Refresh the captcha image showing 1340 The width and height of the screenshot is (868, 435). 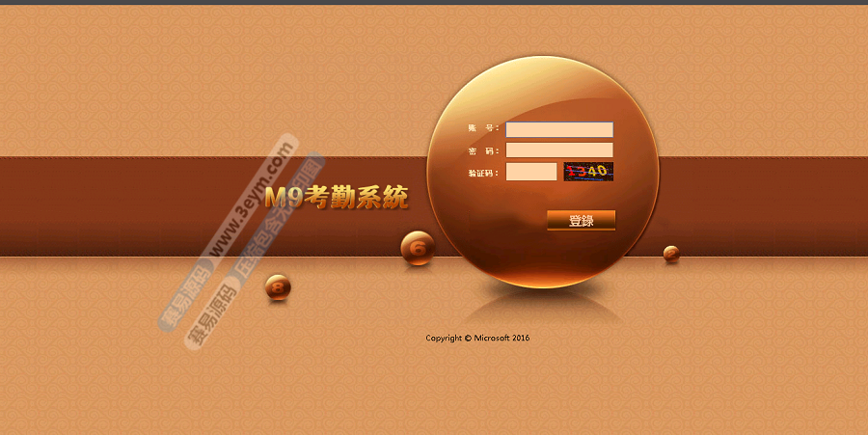coord(588,172)
